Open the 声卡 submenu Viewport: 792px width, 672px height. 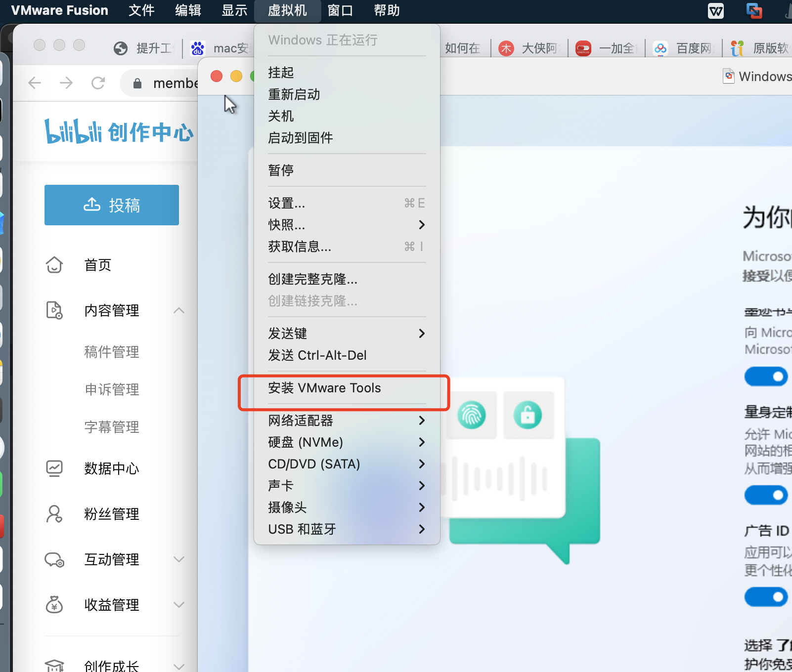pyautogui.click(x=347, y=486)
